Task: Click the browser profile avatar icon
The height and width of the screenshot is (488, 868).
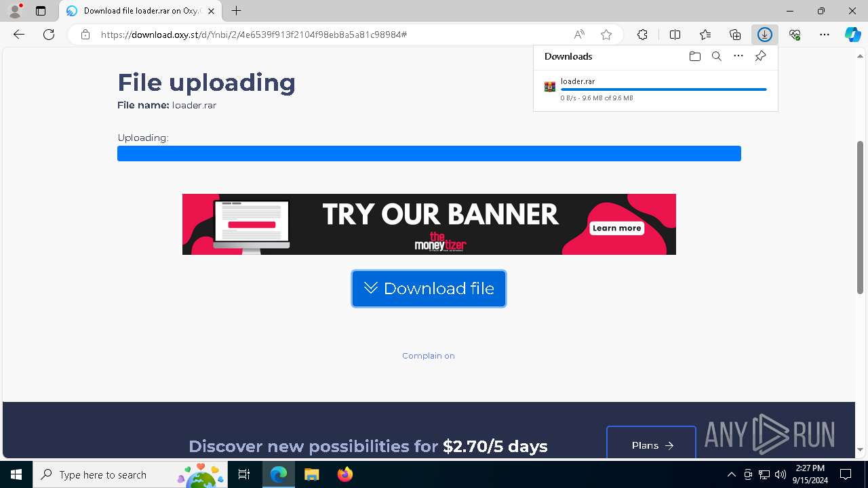Action: (x=15, y=11)
